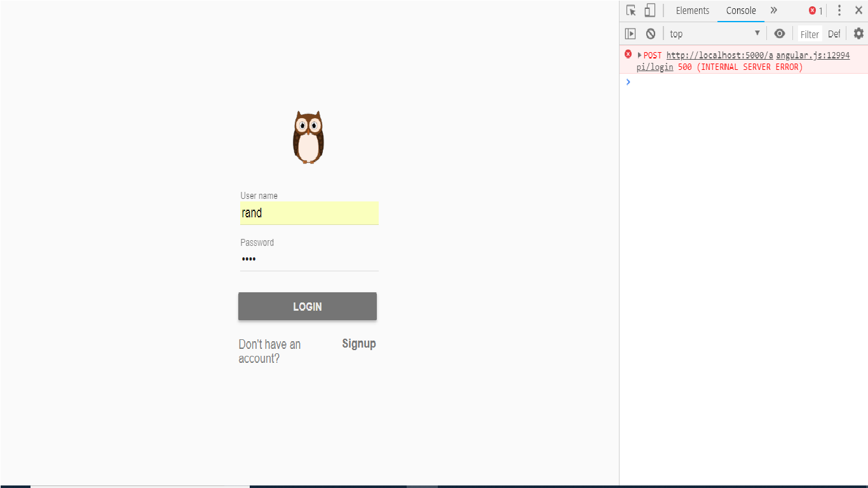Clear the console messages
The height and width of the screenshot is (488, 868).
(649, 33)
